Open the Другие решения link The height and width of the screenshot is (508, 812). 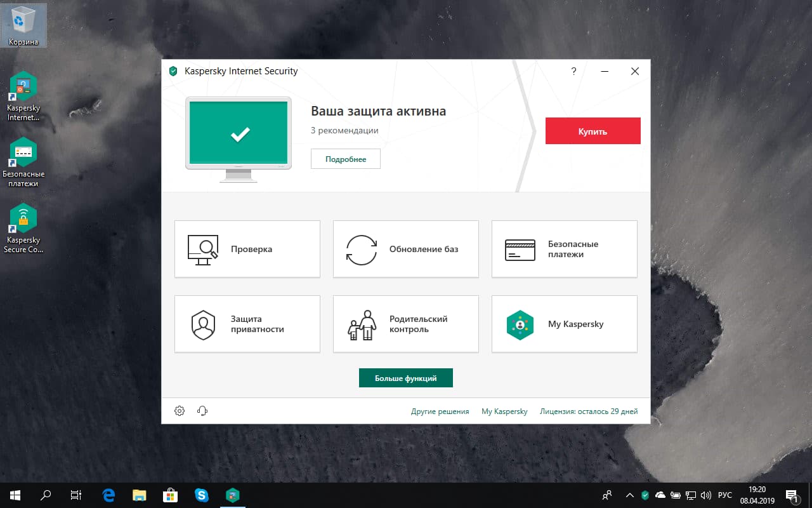(440, 411)
